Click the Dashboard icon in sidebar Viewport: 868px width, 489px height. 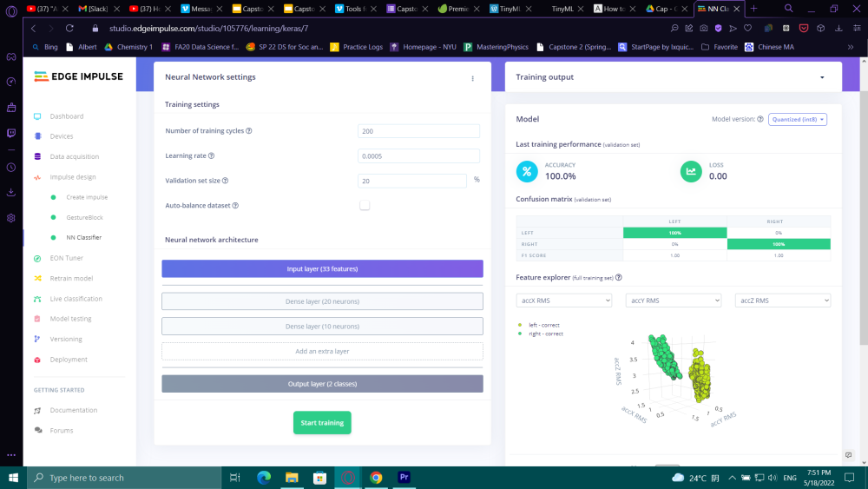(37, 116)
